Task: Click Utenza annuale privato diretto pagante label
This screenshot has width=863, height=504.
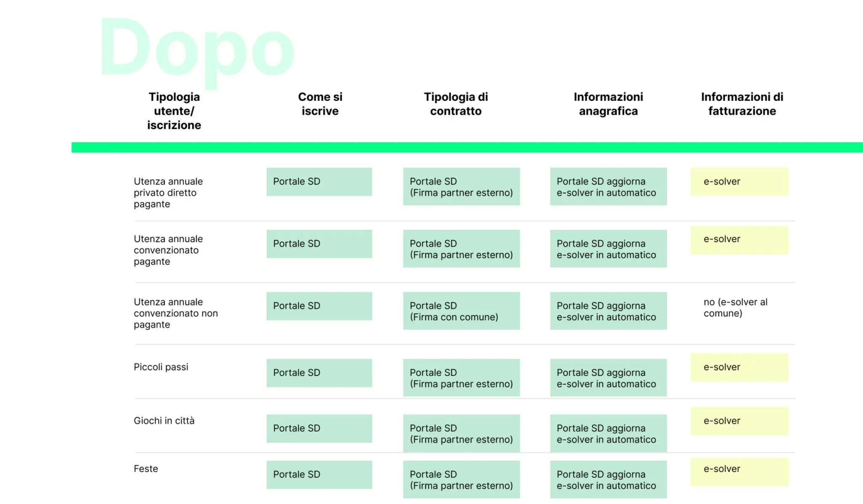Action: [168, 193]
